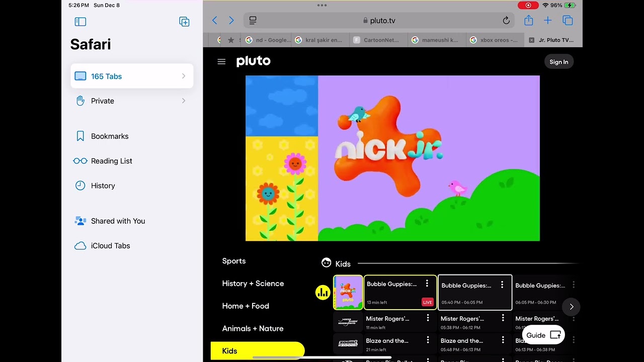This screenshot has width=644, height=362.
Task: Toggle the Safari sidebar icon
Action: [80, 22]
